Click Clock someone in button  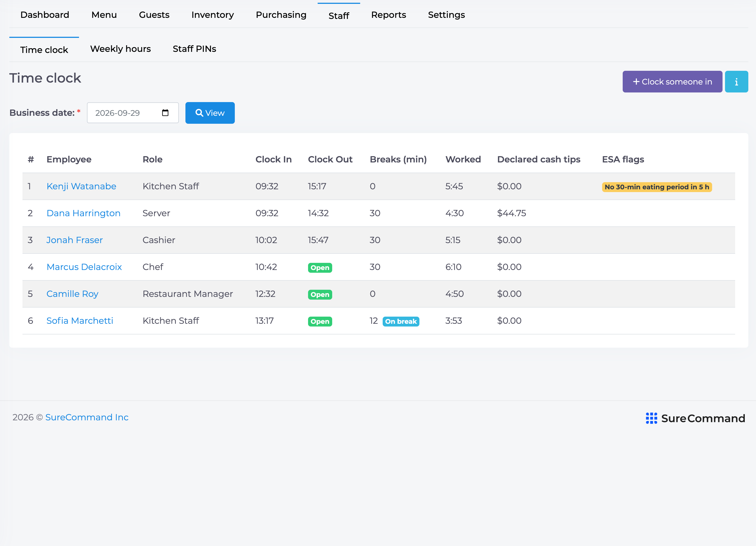[x=672, y=82]
